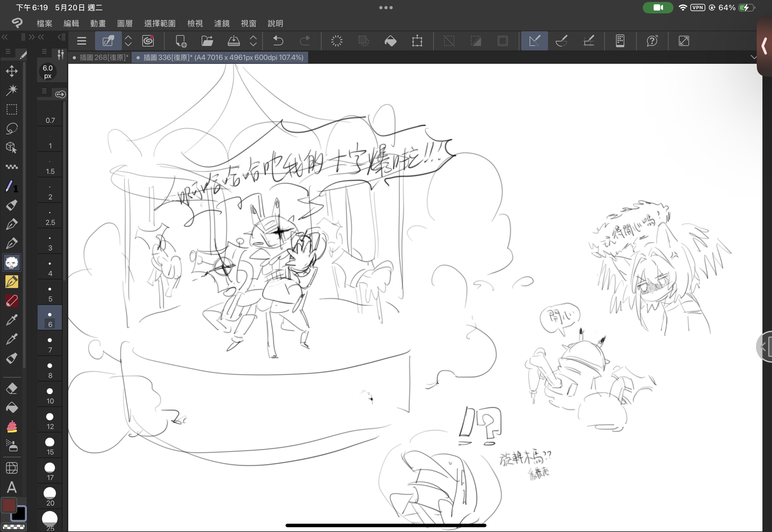The height and width of the screenshot is (532, 772).
Task: Switch to the tool property sliders tab
Action: click(x=60, y=54)
